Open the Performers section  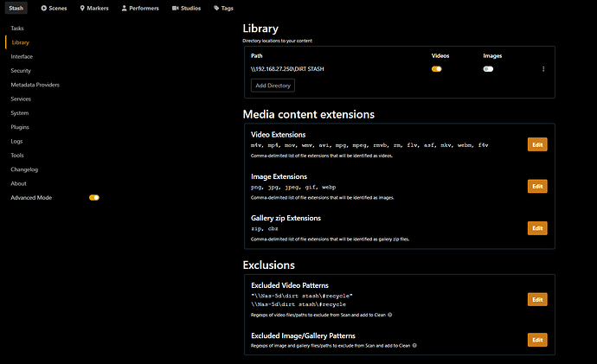(x=139, y=8)
